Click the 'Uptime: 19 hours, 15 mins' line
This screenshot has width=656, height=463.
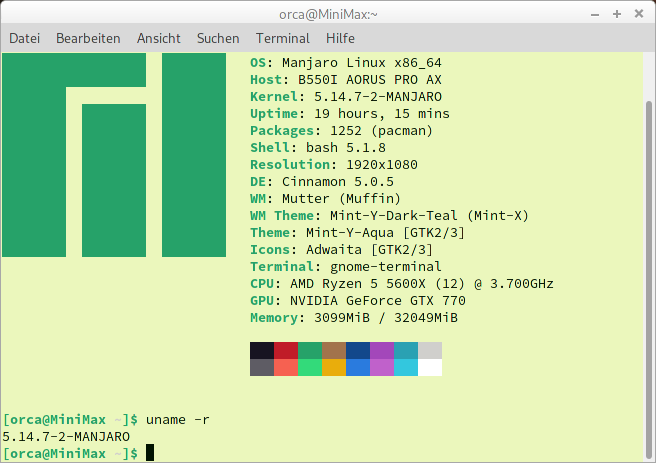point(350,114)
